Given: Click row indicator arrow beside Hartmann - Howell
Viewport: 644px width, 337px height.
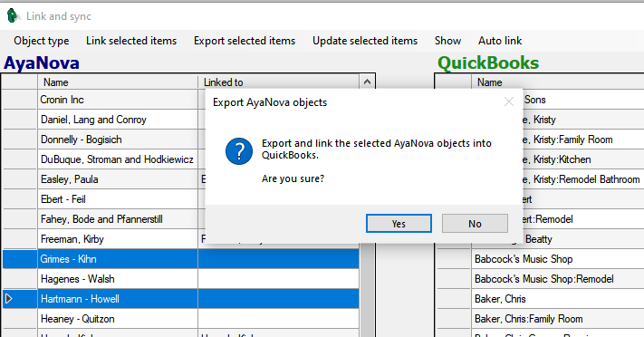Looking at the screenshot, I should [x=9, y=299].
